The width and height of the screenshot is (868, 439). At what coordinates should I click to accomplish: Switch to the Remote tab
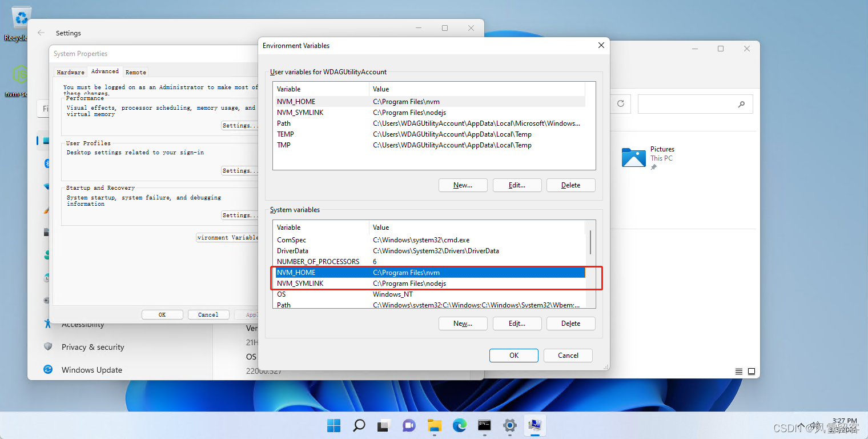click(136, 72)
